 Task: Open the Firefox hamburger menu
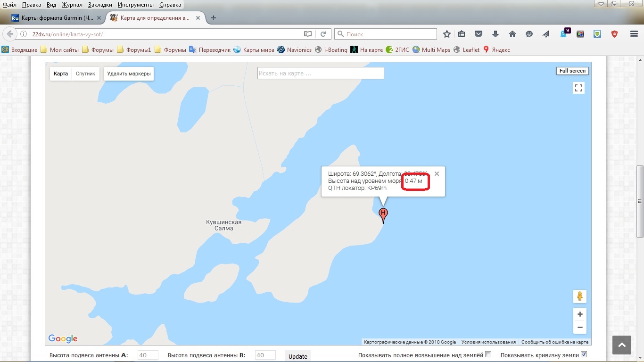634,34
